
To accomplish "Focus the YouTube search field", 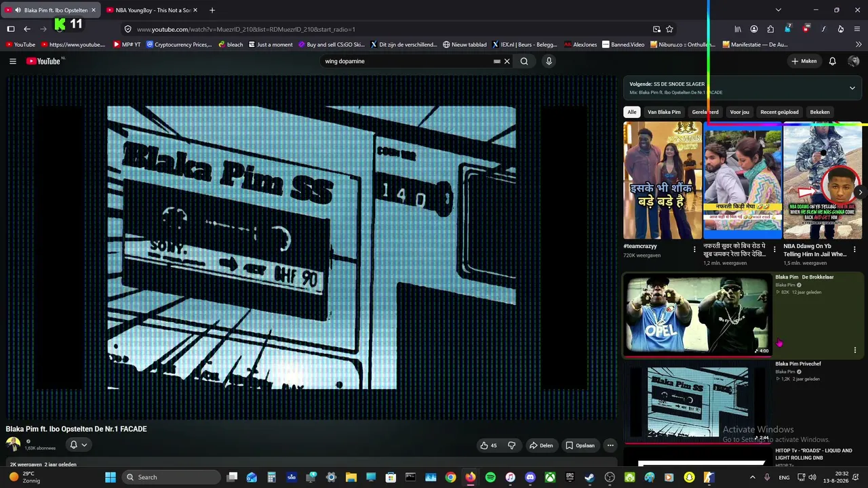I will tap(408, 61).
